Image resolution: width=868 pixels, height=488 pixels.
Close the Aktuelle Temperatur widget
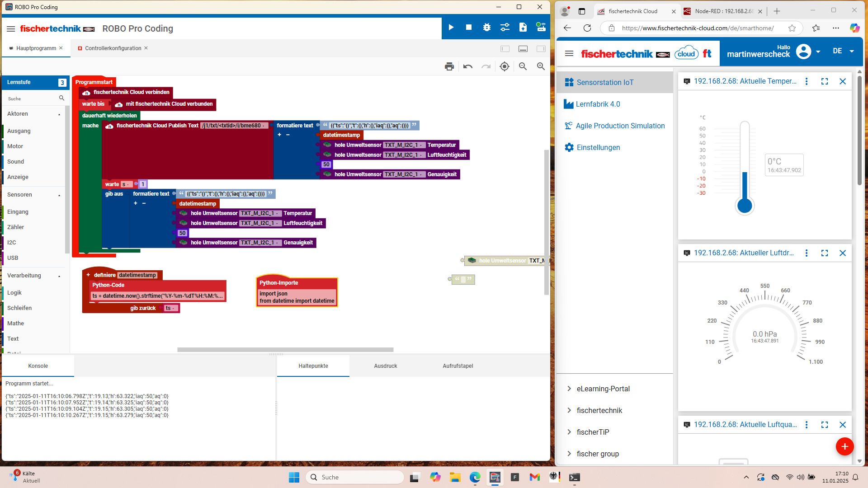[843, 81]
